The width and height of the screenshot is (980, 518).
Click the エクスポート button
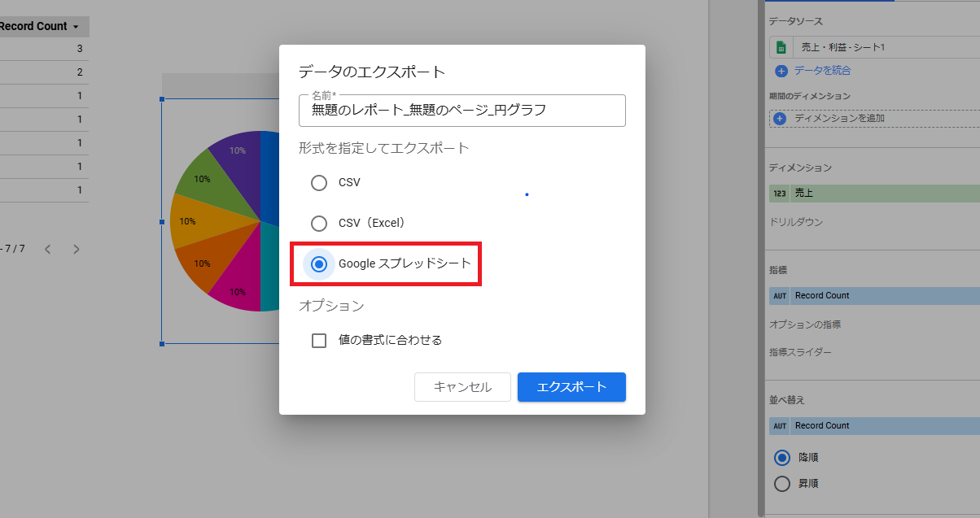pos(571,387)
